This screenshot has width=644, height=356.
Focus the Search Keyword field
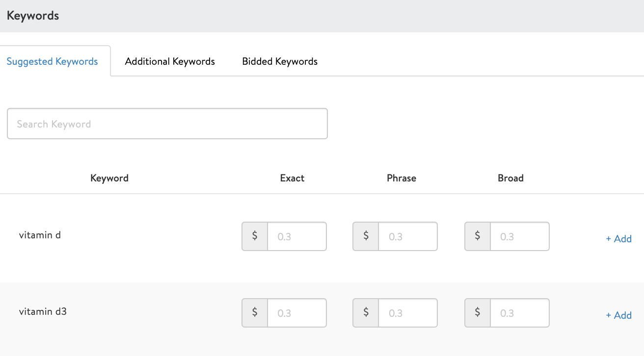[167, 124]
